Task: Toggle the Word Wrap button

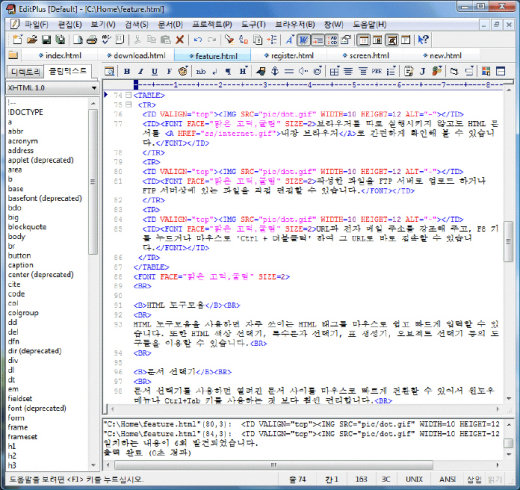Action: (303, 40)
